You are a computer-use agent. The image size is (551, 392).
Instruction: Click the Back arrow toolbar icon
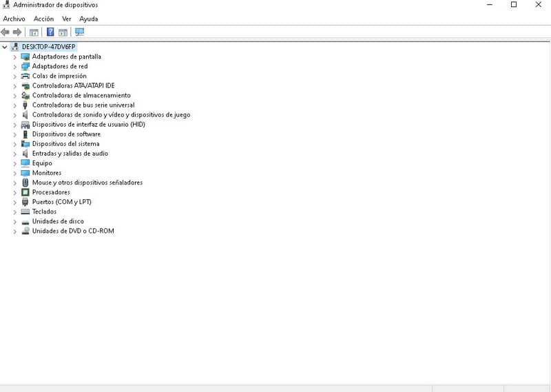pos(5,32)
